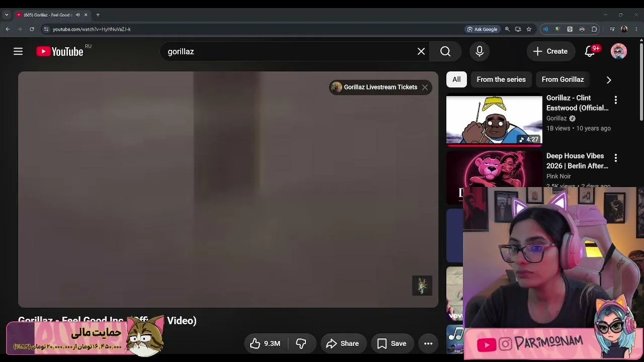Open the Gorillaz channel name link
This screenshot has height=362, width=644.
click(556, 118)
